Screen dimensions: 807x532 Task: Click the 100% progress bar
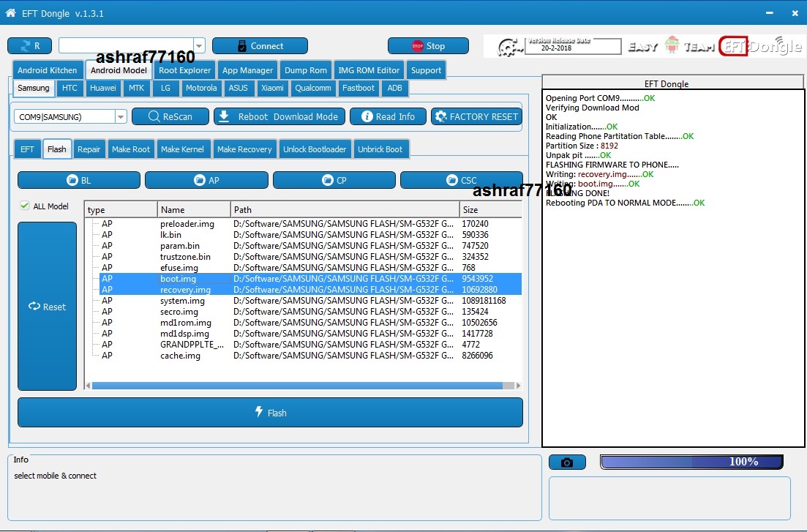(691, 462)
